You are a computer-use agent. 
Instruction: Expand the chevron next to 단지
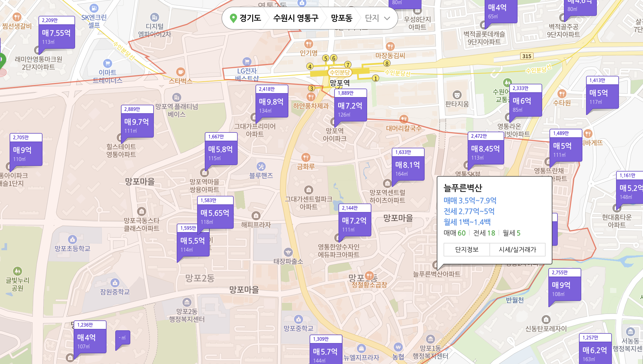tap(387, 18)
